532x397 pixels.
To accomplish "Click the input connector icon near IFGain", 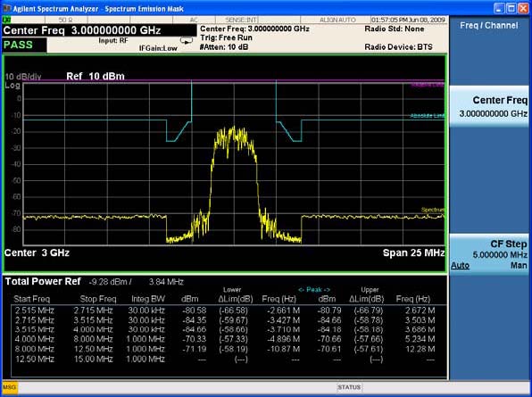I will coord(187,41).
